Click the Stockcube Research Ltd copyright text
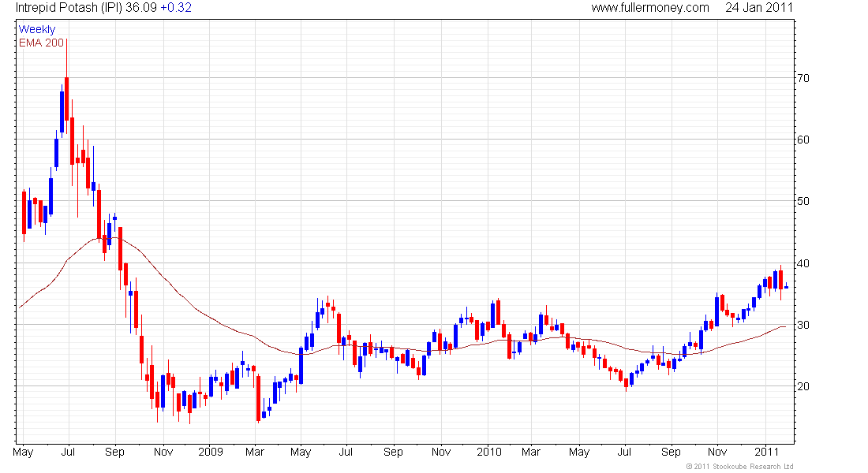 [x=739, y=467]
